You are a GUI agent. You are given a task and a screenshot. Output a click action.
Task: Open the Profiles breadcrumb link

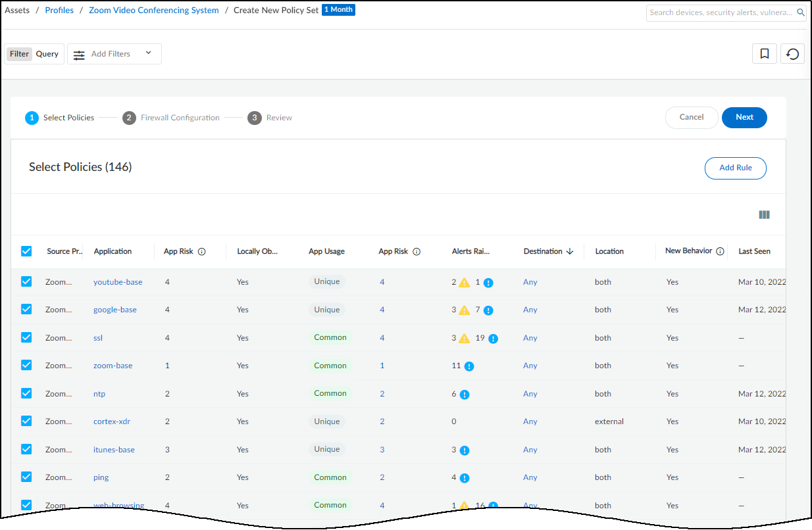coord(59,11)
